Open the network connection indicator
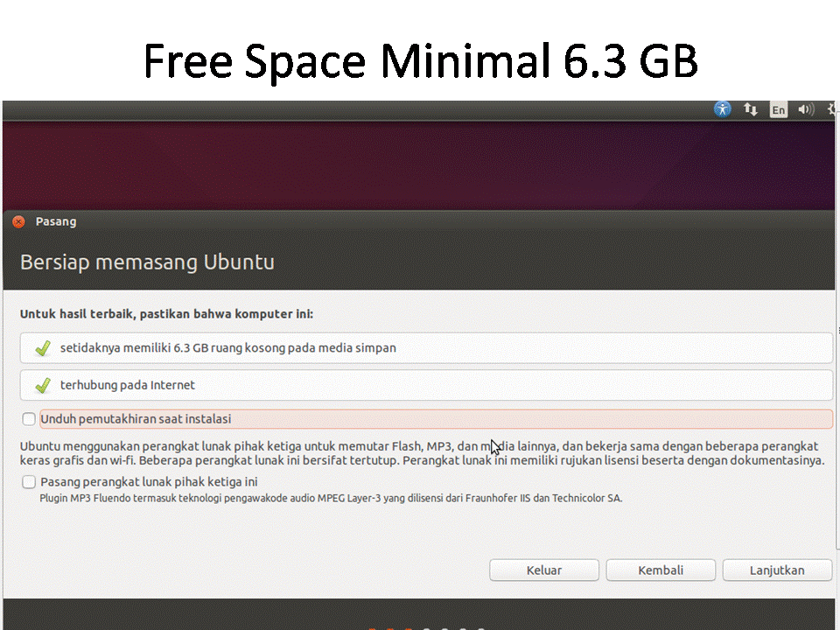Screen dimensions: 840x630 [x=750, y=110]
